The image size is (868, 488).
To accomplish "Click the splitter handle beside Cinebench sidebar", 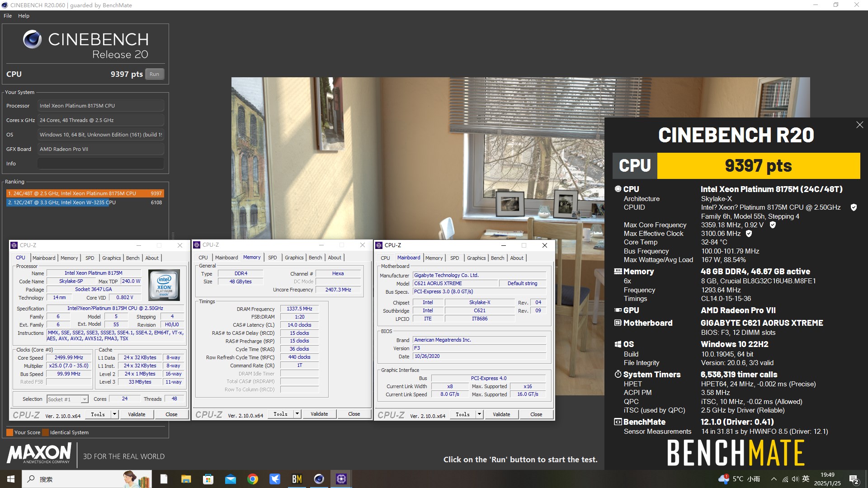I will 172,235.
